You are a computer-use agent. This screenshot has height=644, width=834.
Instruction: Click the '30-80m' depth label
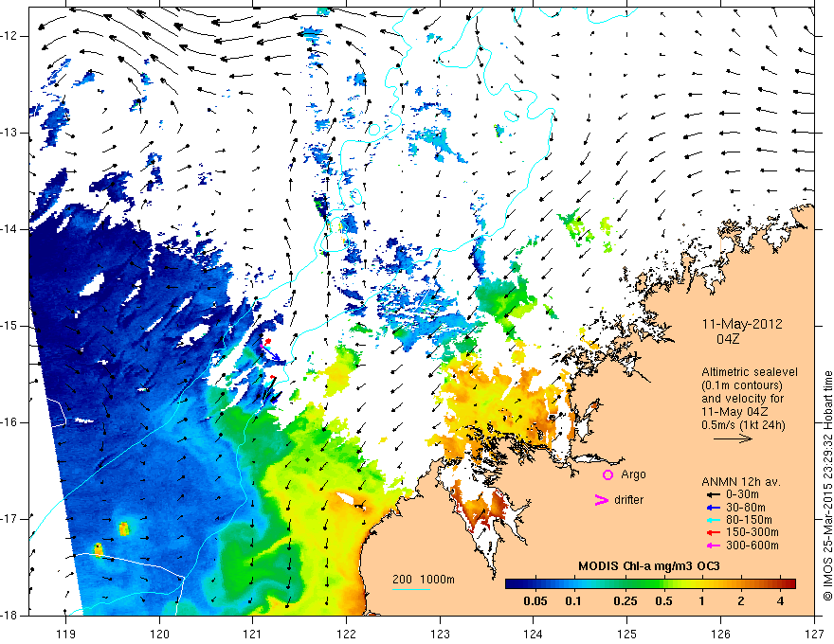[x=745, y=508]
